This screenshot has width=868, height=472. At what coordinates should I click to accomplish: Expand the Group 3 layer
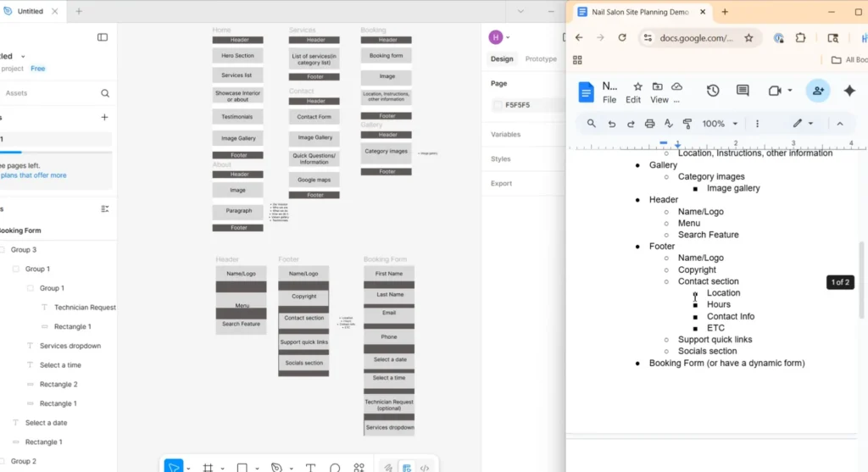coord(3,250)
